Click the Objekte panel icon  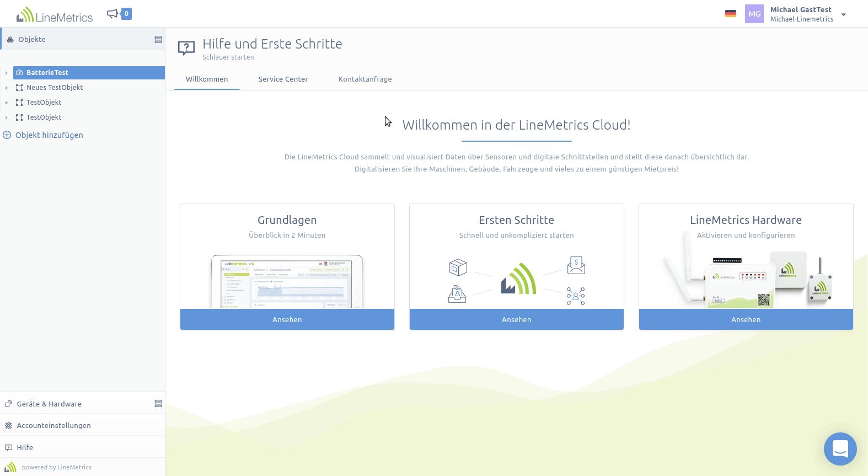point(10,39)
